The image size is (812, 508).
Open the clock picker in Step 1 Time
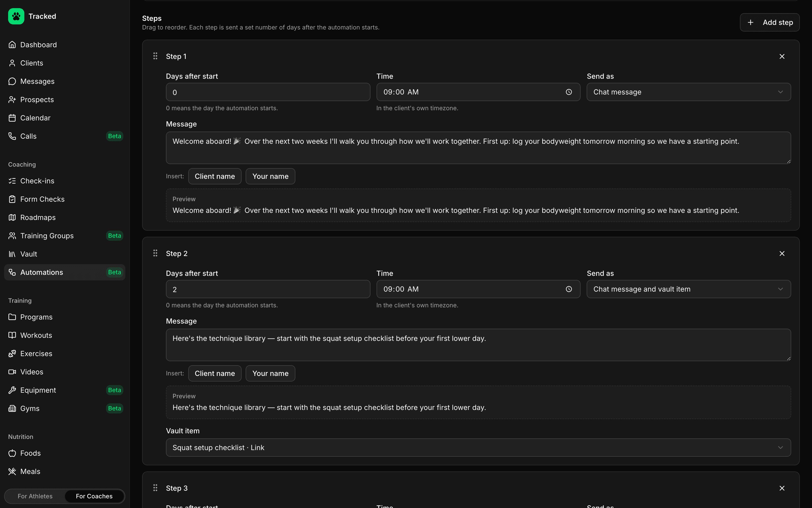pyautogui.click(x=569, y=92)
